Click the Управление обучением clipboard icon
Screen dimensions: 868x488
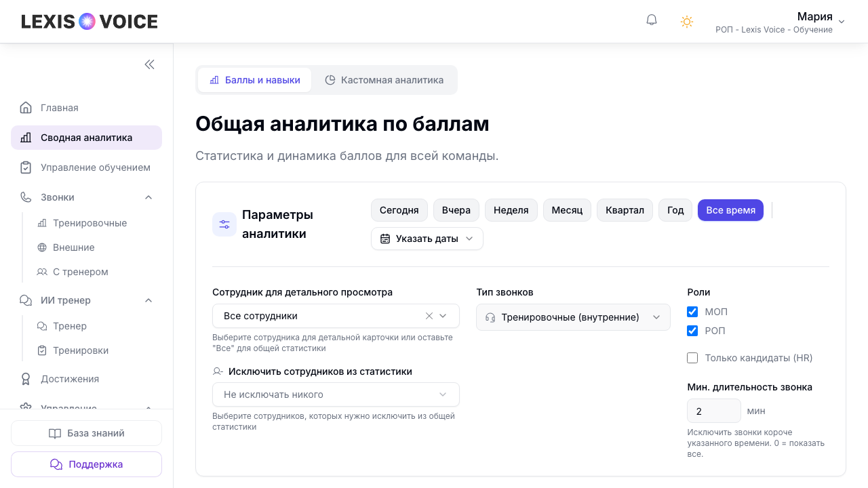[26, 167]
